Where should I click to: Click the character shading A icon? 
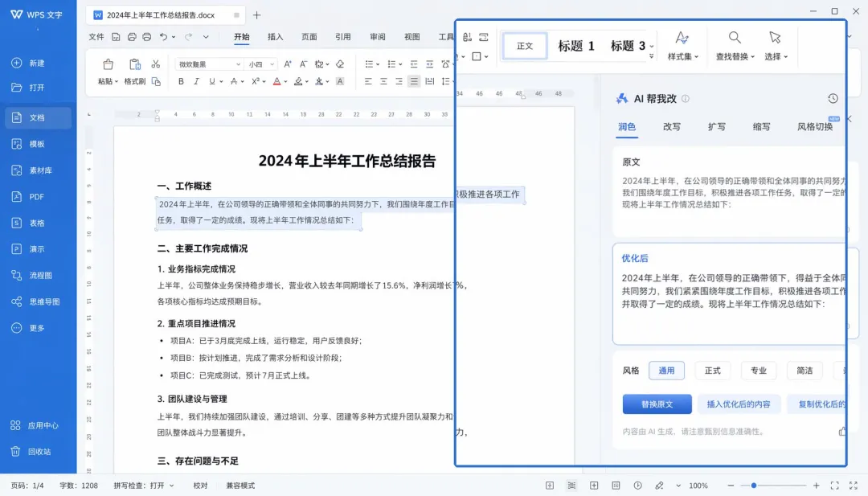tap(340, 81)
